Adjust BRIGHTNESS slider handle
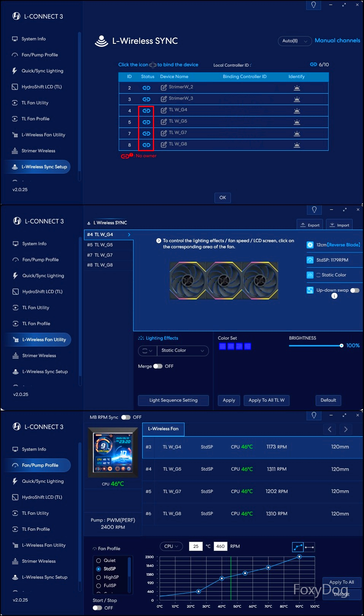This screenshot has height=616, width=364. click(x=342, y=346)
